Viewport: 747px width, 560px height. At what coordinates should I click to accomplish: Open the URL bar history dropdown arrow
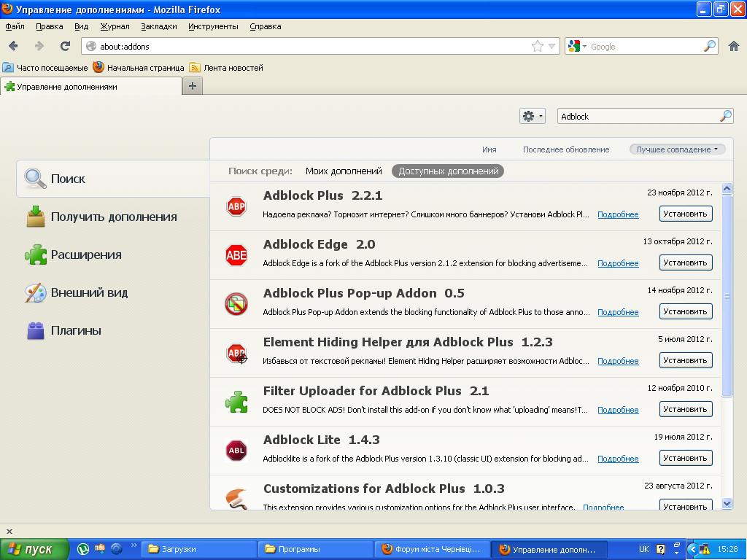point(552,46)
